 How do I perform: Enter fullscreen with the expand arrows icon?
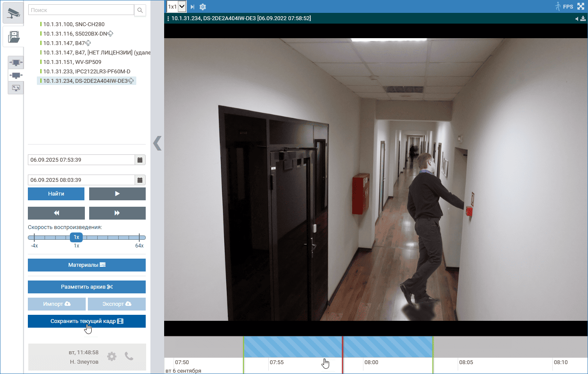coord(581,6)
